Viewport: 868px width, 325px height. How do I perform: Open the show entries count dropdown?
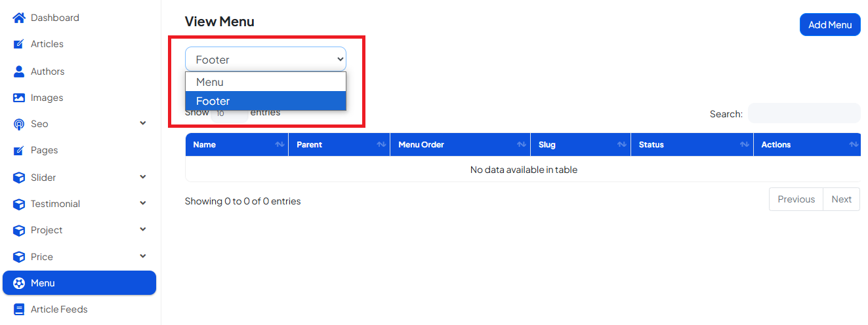[230, 113]
